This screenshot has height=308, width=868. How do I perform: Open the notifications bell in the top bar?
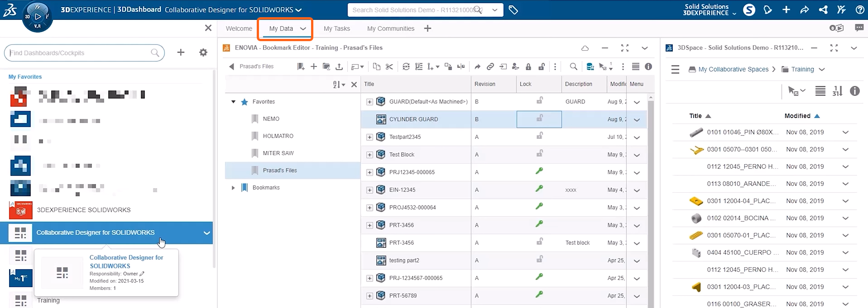point(767,10)
